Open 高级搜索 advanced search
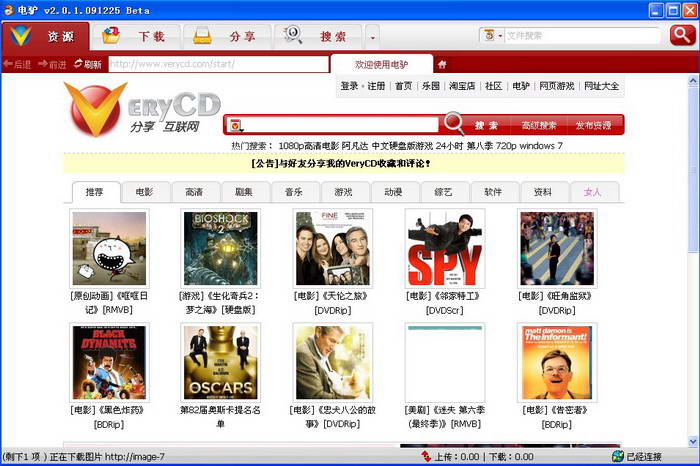The width and height of the screenshot is (700, 466). [539, 125]
